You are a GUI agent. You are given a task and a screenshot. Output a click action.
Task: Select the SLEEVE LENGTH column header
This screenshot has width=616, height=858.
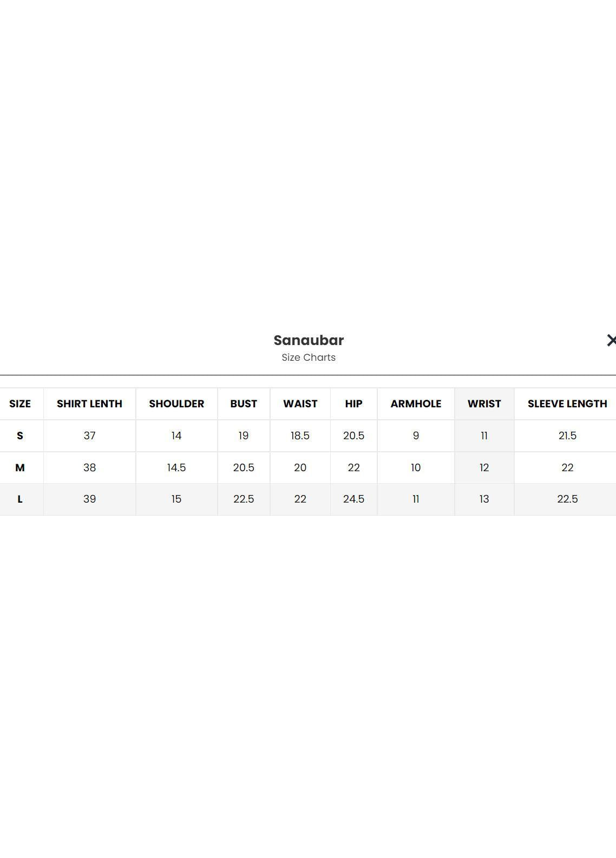pyautogui.click(x=567, y=404)
